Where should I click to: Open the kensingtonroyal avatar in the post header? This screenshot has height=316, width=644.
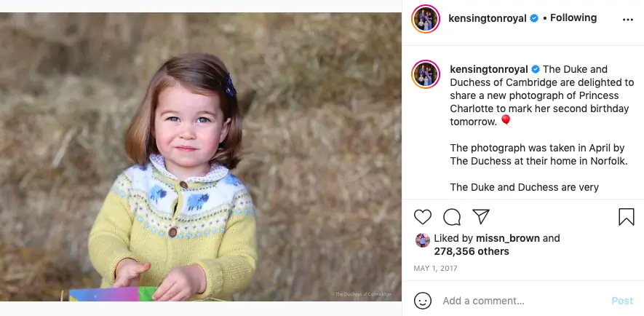click(426, 18)
